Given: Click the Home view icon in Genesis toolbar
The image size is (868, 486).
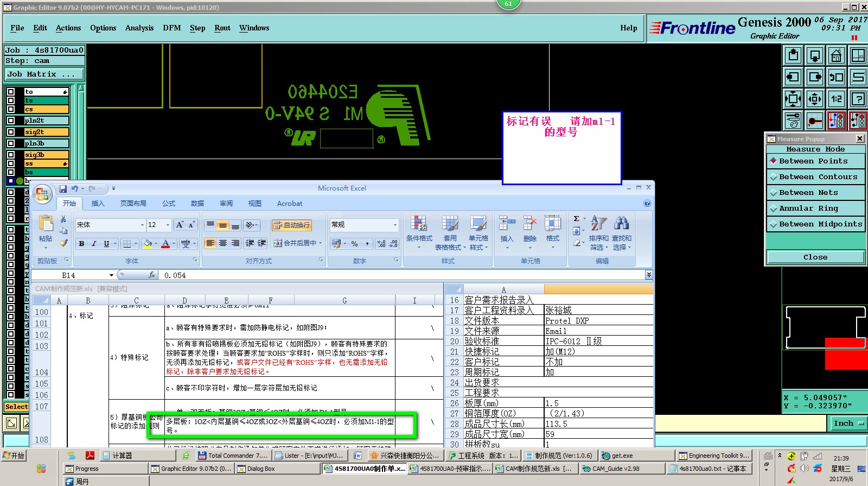Looking at the screenshot, I should pos(836,55).
